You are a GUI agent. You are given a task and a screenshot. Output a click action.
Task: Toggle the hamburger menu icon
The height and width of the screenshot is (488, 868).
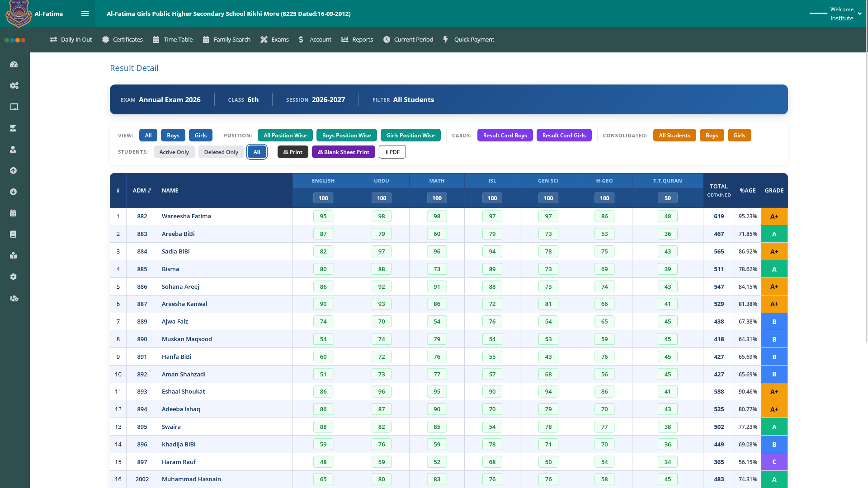[x=85, y=14]
